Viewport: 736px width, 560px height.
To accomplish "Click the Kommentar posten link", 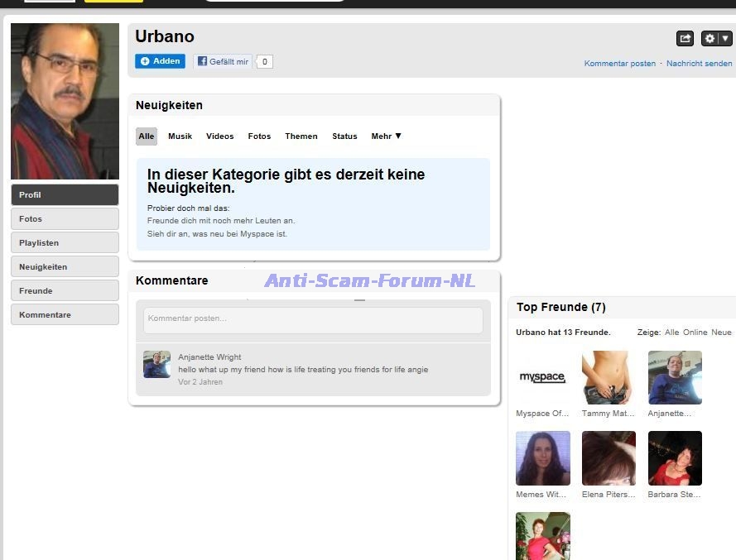I will [x=619, y=64].
